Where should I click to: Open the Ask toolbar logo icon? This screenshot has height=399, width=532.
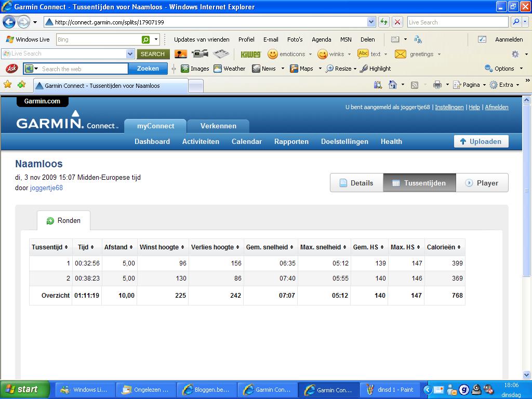11,69
